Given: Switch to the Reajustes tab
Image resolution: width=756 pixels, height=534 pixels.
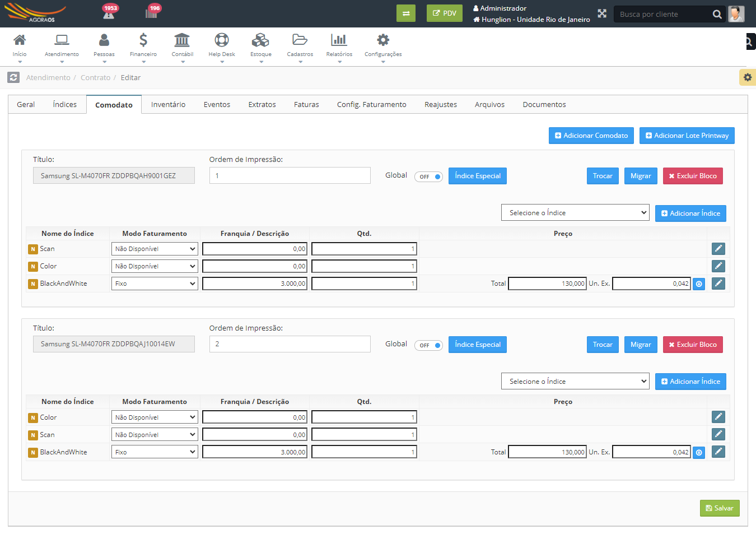Looking at the screenshot, I should [441, 105].
